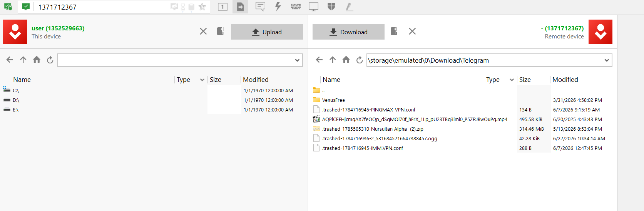Screen dimensions: 644x211
Task: Click the file transfer arrow icon
Action: (x=240, y=7)
